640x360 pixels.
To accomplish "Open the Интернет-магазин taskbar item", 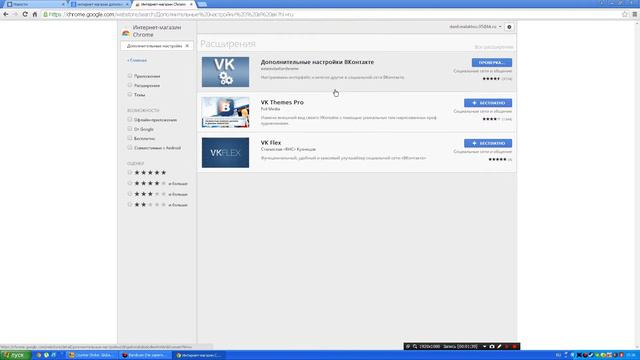I will pyautogui.click(x=198, y=355).
